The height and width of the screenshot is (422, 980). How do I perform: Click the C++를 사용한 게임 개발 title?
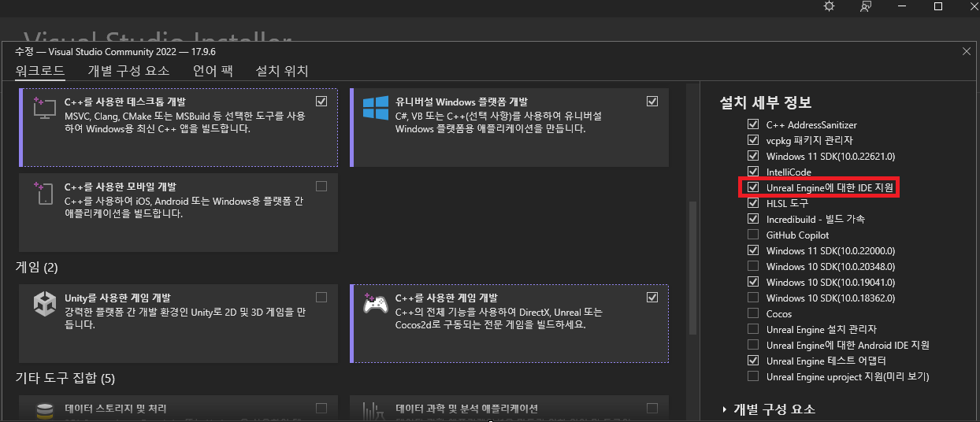(447, 298)
